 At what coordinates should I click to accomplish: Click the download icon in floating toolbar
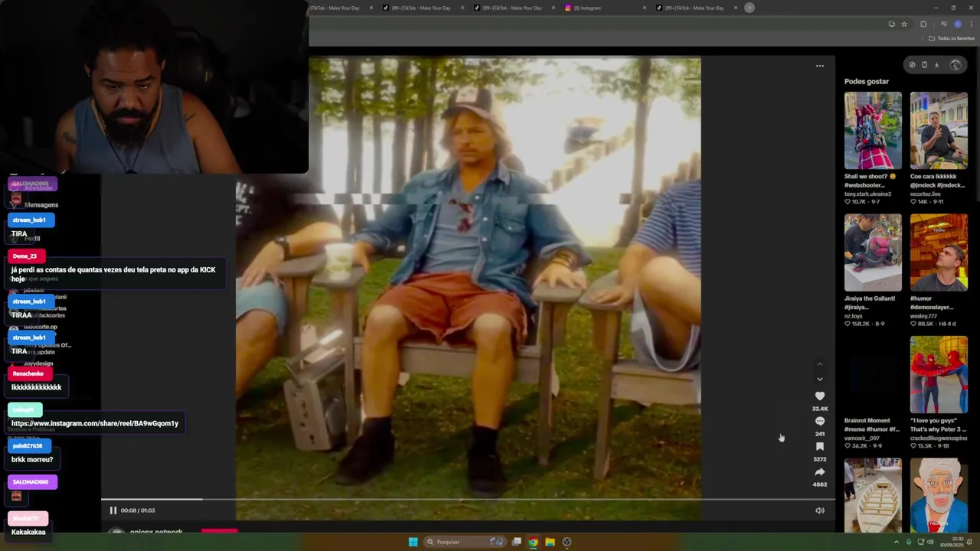click(x=936, y=65)
